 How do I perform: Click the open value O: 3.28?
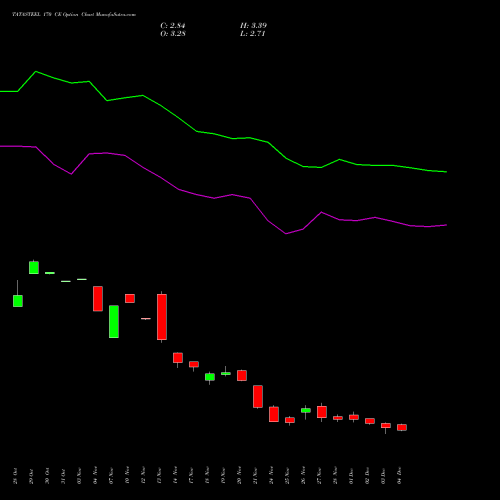pos(173,34)
